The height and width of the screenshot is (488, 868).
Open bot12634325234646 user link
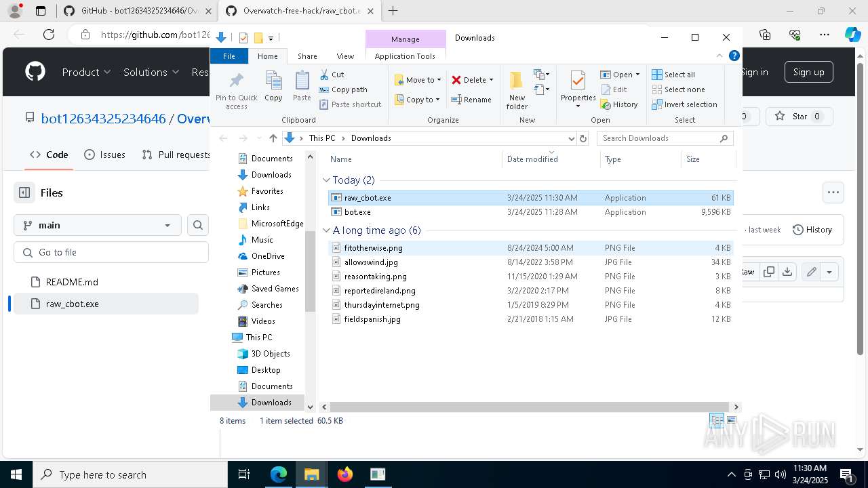point(103,119)
